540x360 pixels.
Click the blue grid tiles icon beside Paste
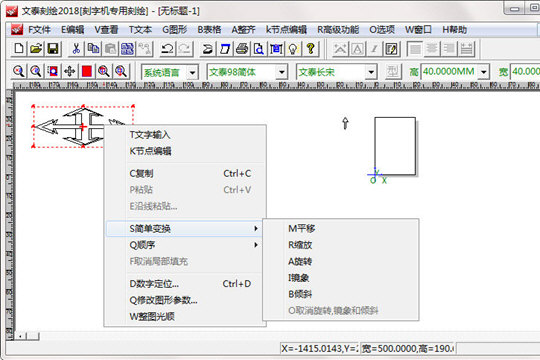pos(127,49)
